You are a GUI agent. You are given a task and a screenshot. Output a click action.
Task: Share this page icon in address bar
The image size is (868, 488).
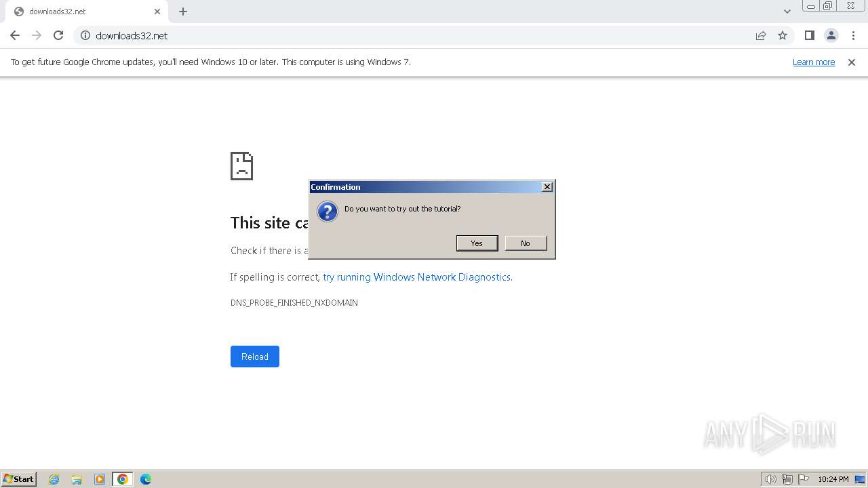pos(761,35)
